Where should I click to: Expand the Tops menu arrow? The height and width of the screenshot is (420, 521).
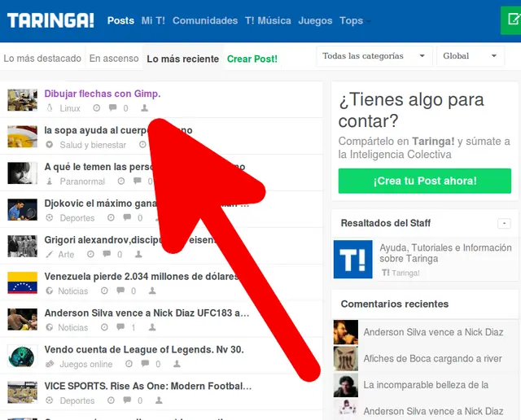click(x=368, y=22)
